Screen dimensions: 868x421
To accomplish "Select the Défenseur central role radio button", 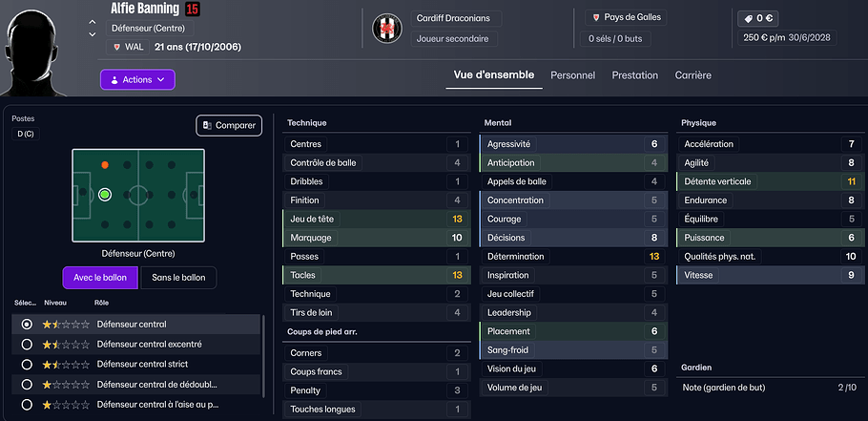I will pos(27,325).
